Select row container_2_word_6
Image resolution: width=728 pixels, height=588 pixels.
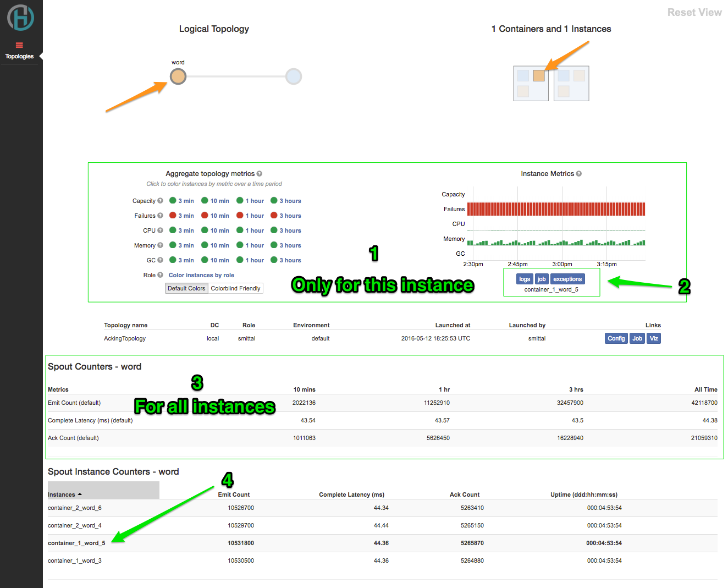382,508
